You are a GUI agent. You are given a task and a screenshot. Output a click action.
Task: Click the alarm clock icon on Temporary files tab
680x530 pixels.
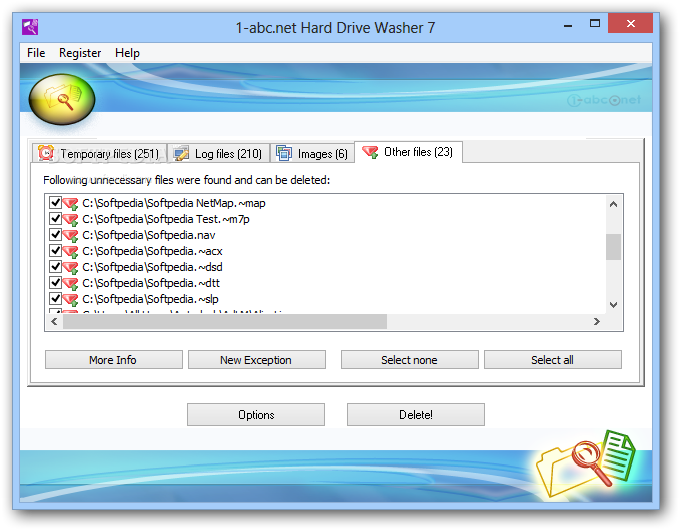46,153
